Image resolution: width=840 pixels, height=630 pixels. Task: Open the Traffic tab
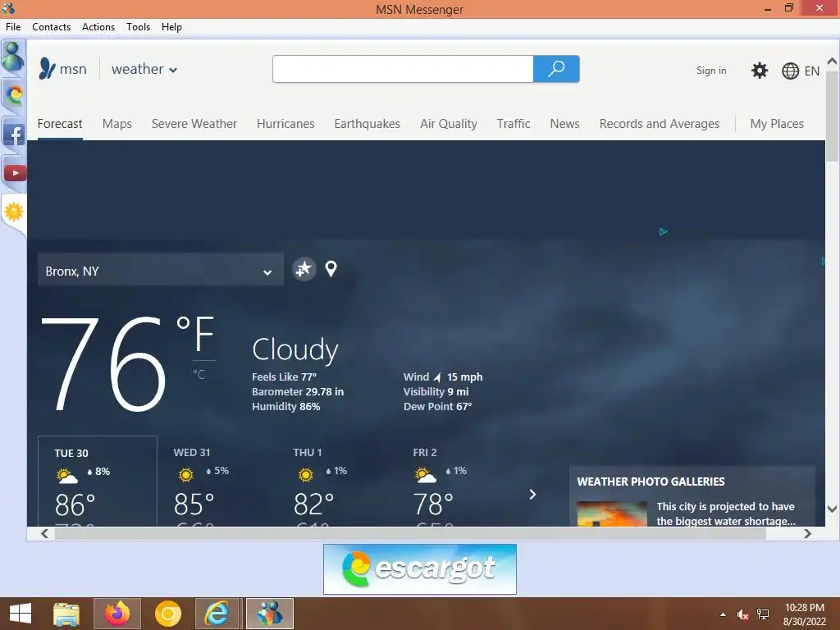(x=514, y=124)
